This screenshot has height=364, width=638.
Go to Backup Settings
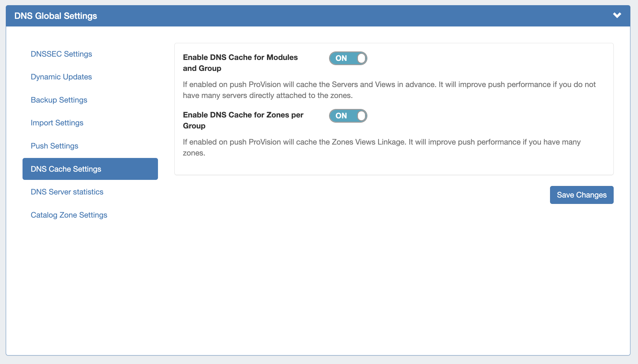point(59,100)
